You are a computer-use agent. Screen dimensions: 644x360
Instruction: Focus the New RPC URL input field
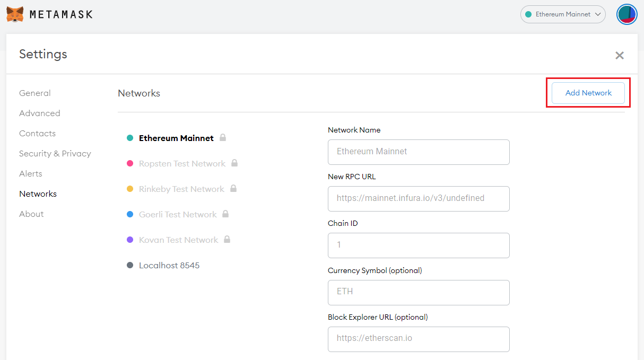419,199
